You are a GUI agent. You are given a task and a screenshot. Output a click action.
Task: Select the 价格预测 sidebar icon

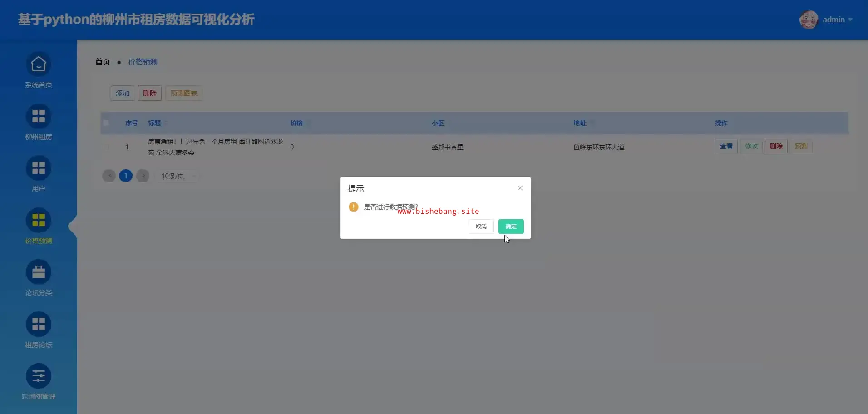(39, 221)
